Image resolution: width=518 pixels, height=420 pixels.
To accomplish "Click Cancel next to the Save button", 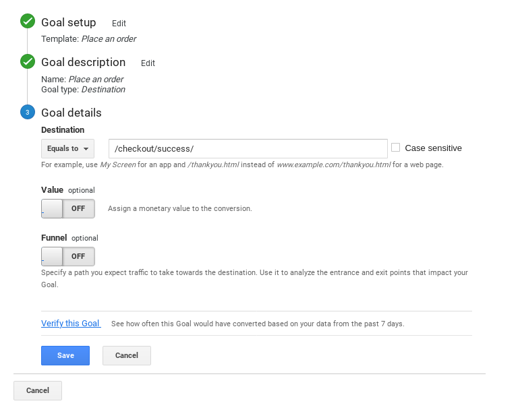I will click(127, 355).
